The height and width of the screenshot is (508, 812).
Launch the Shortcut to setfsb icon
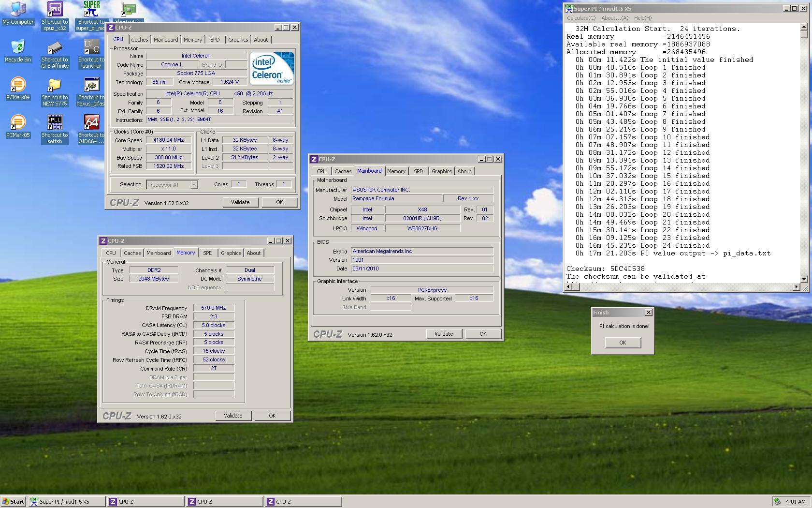point(55,129)
